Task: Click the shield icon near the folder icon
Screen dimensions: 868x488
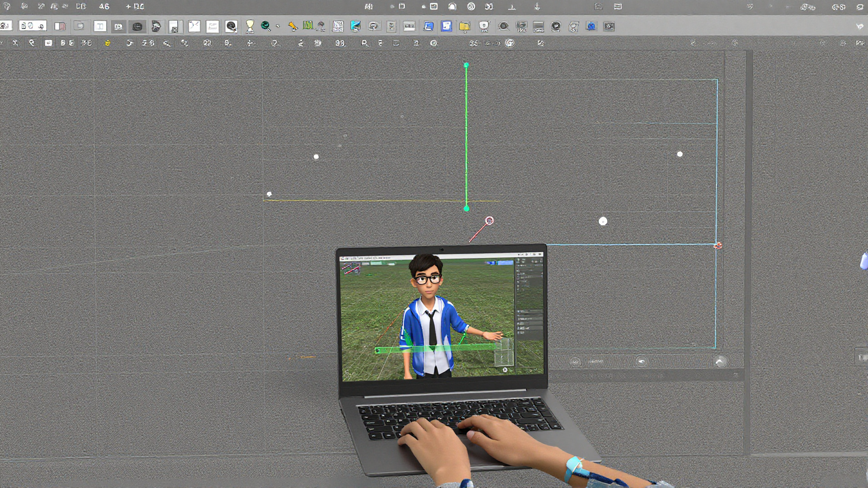Action: 484,27
